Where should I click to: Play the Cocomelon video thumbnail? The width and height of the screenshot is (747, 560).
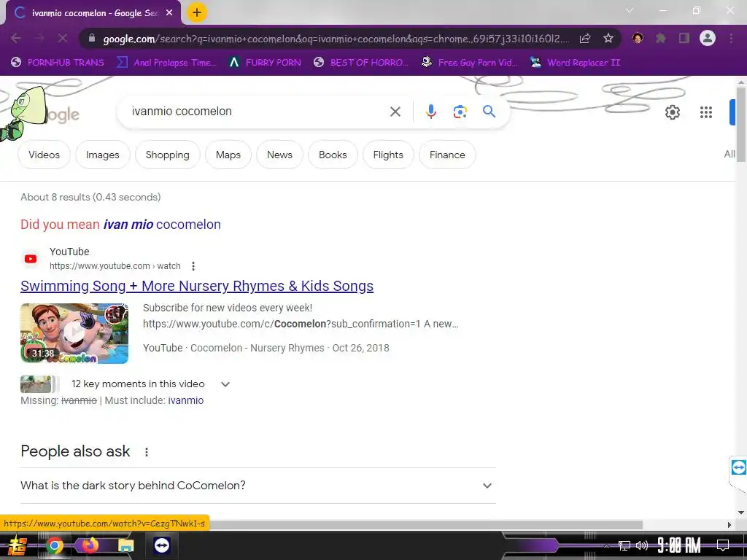[x=74, y=333]
